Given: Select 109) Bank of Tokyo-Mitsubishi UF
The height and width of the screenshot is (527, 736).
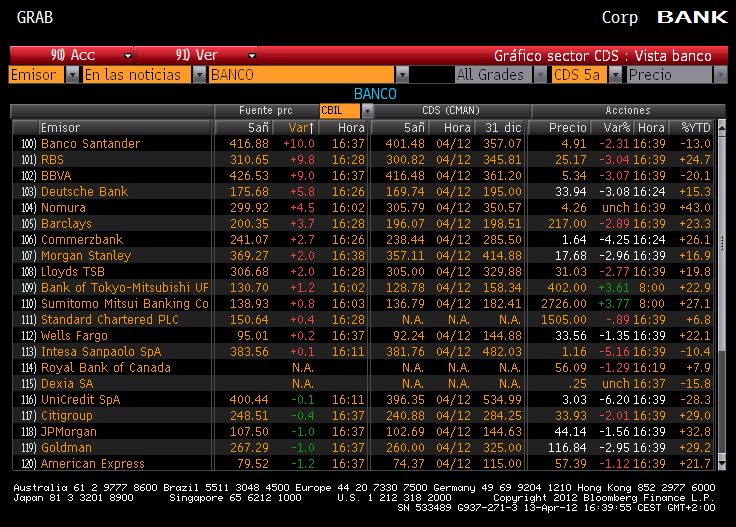Looking at the screenshot, I should tap(124, 288).
